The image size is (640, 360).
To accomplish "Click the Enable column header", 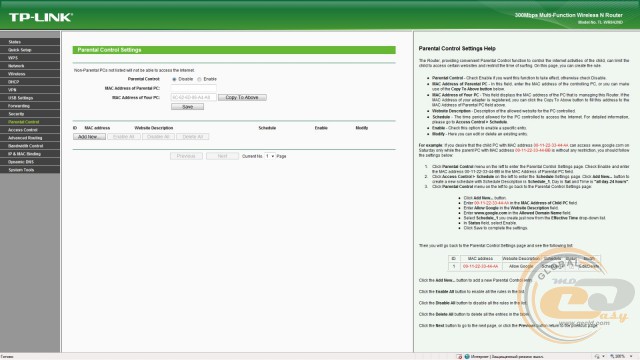I will coord(321,128).
